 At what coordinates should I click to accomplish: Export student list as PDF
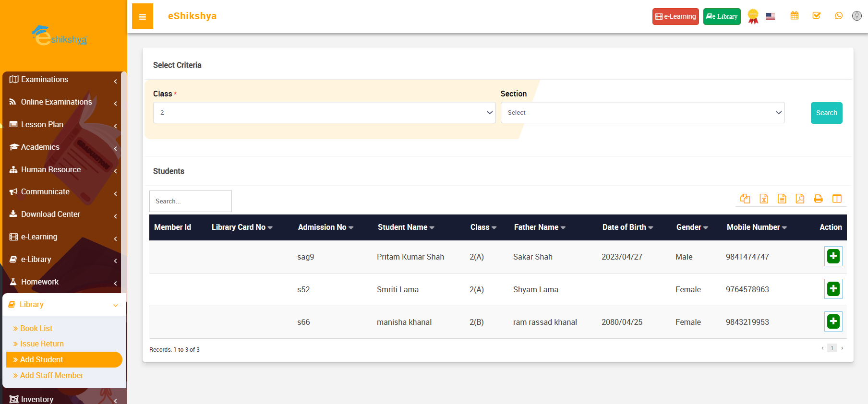(x=800, y=199)
